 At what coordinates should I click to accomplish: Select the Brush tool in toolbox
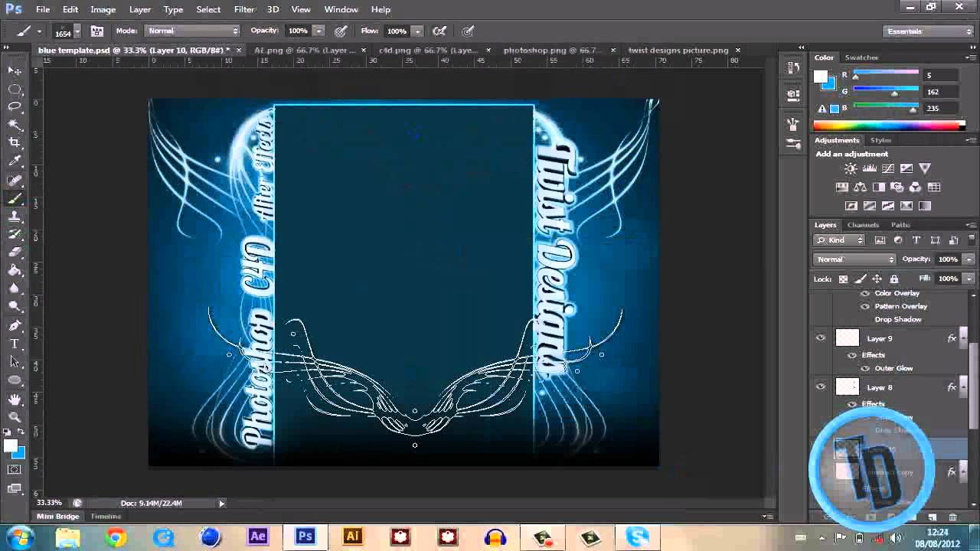click(15, 199)
